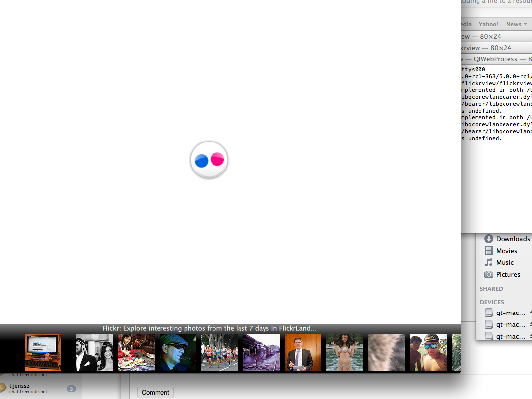
Task: Click the Pictures camera icon
Action: pos(489,274)
